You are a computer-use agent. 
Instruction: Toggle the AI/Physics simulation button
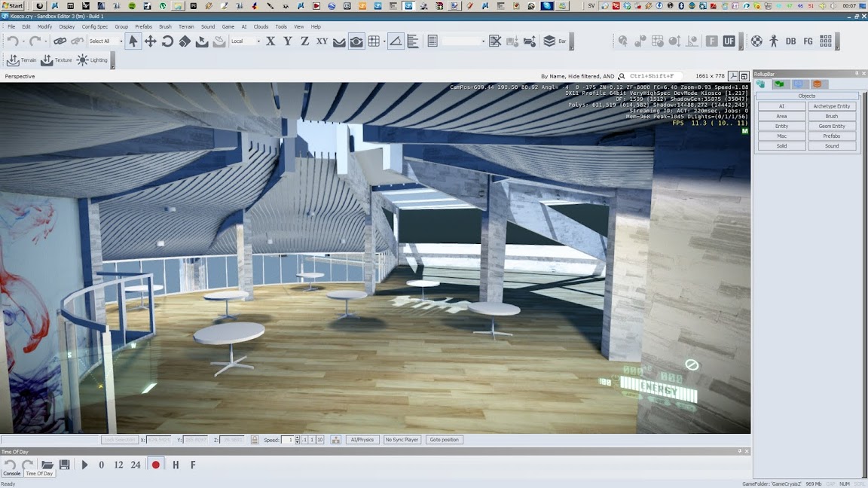pos(362,440)
